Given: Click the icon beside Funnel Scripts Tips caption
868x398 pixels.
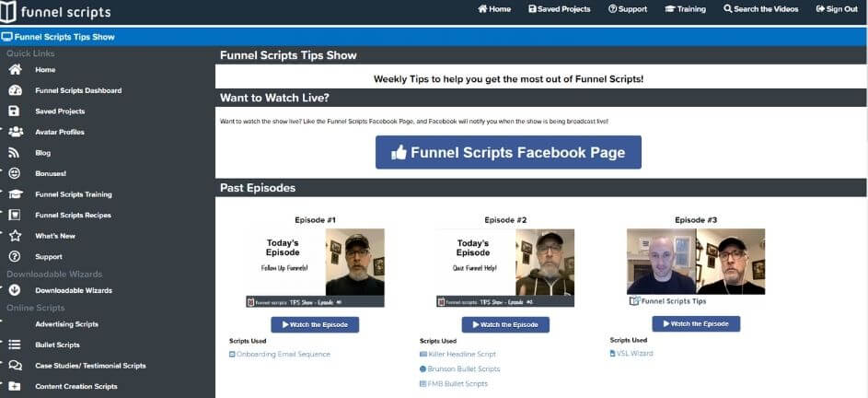Looking at the screenshot, I should click(634, 301).
